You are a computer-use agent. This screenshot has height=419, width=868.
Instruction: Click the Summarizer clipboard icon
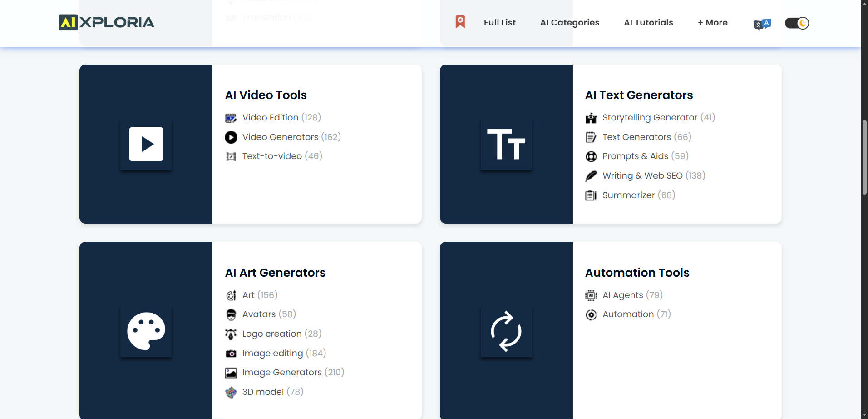tap(591, 195)
